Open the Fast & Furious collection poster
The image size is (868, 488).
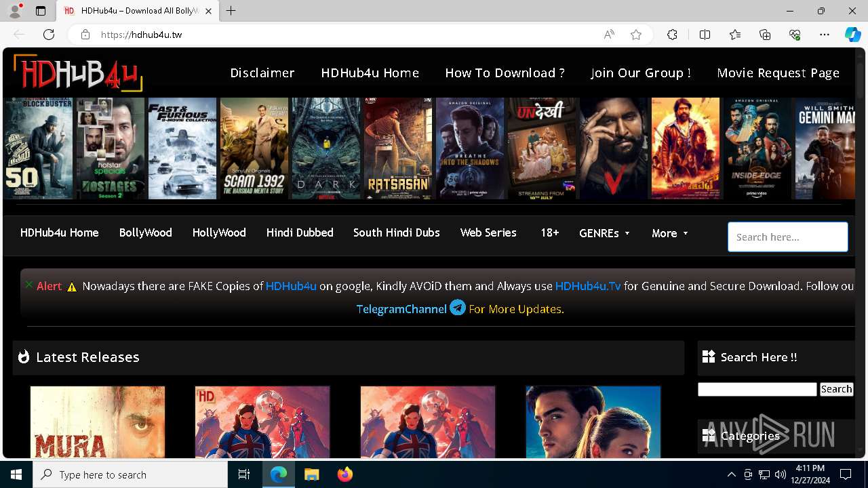click(x=182, y=148)
